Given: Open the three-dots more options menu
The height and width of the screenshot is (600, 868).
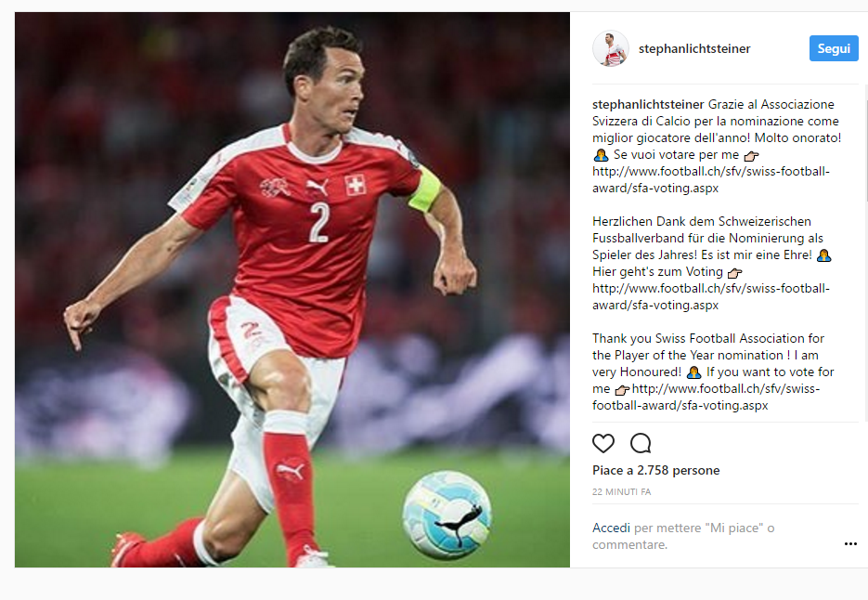Looking at the screenshot, I should 850,544.
